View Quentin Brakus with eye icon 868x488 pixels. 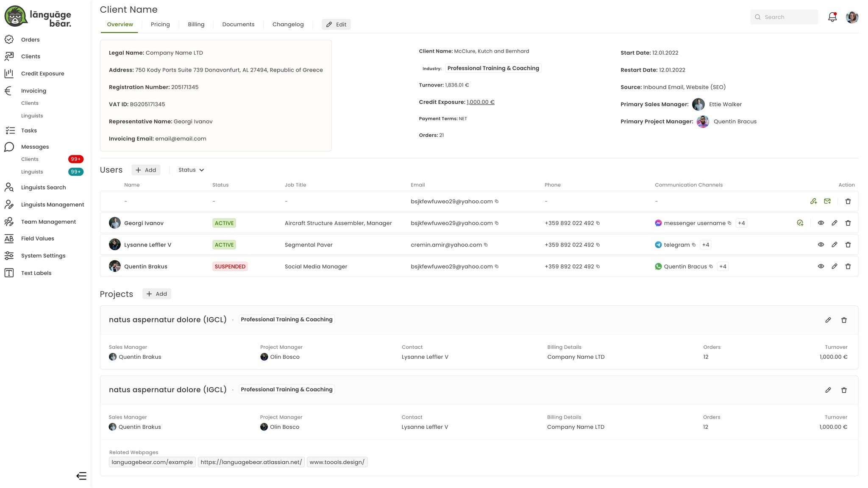pyautogui.click(x=821, y=266)
